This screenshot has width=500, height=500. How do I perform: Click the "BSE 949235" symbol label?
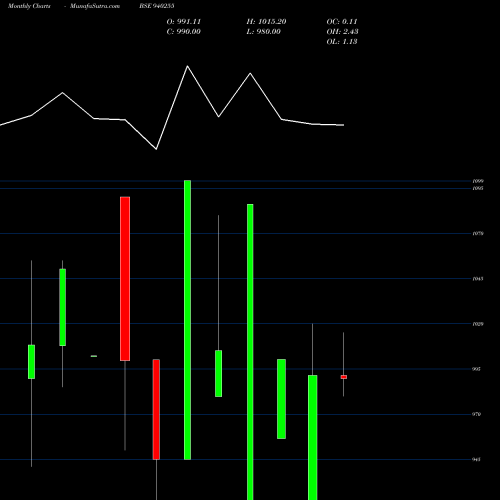point(157,6)
